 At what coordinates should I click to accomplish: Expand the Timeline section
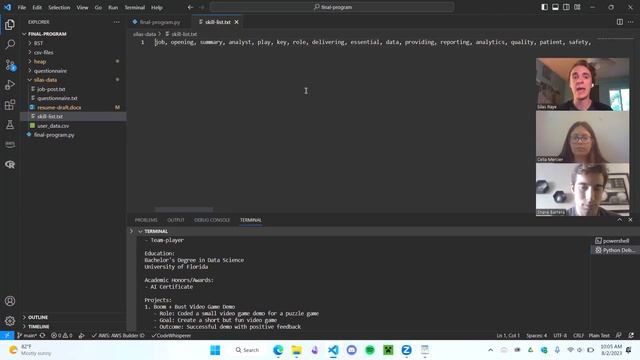(39, 327)
